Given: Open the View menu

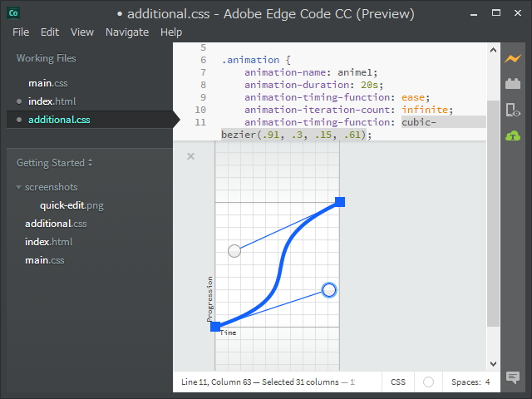Looking at the screenshot, I should click(82, 32).
